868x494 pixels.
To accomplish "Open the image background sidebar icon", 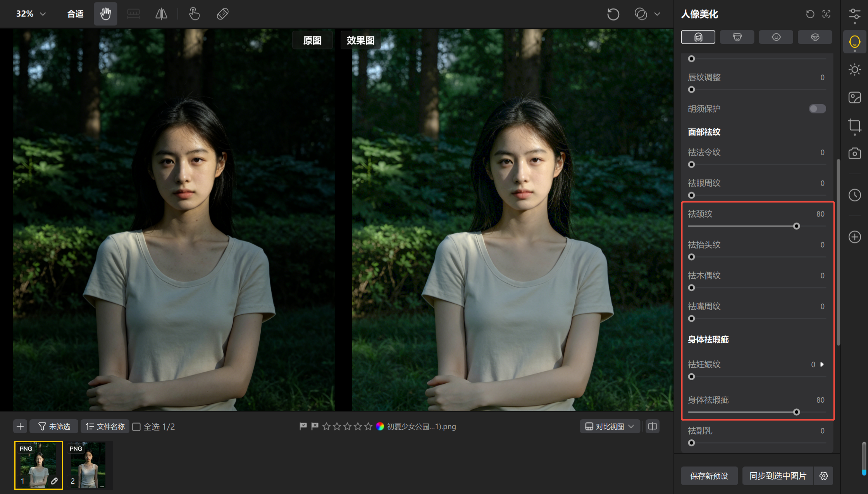I will 854,98.
